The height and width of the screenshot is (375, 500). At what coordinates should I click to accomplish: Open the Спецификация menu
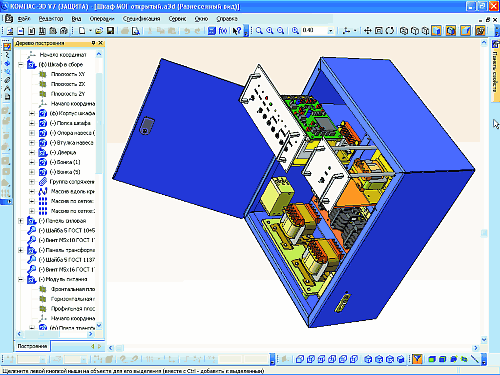[x=141, y=19]
